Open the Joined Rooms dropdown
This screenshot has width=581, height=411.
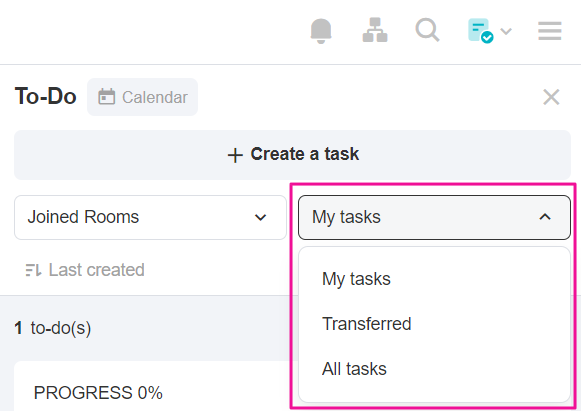[150, 218]
